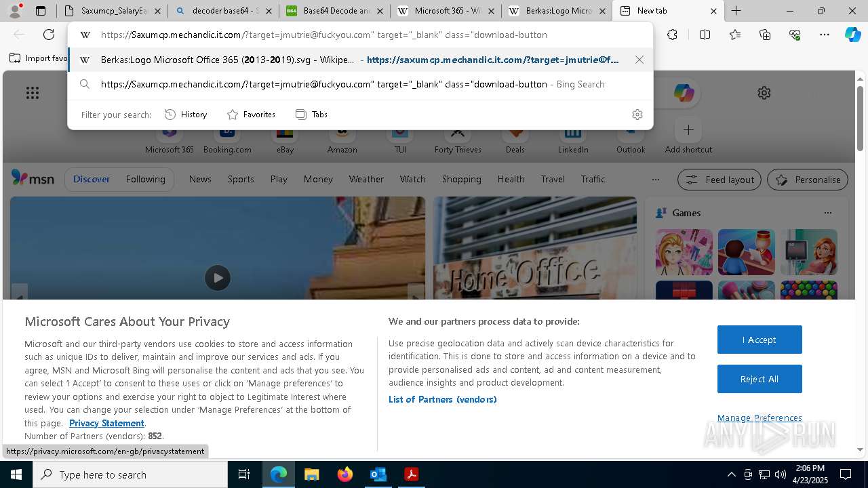The height and width of the screenshot is (488, 868).
Task: Select the Discover feed tab
Action: point(92,179)
